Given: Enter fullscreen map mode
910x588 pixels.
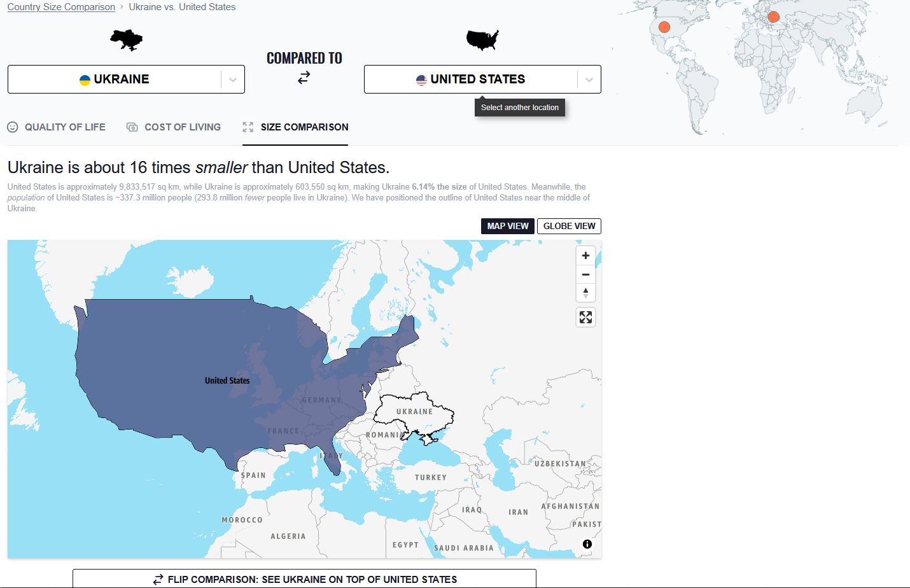Looking at the screenshot, I should 585,317.
